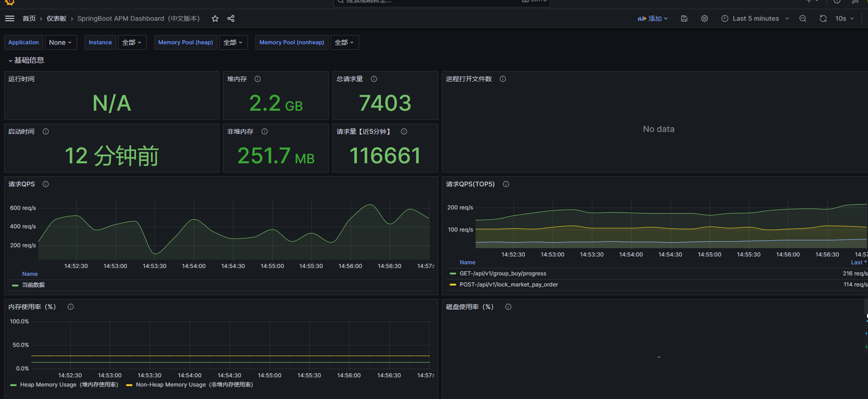
Task: Open the Last 5 minutes time picker
Action: point(755,18)
